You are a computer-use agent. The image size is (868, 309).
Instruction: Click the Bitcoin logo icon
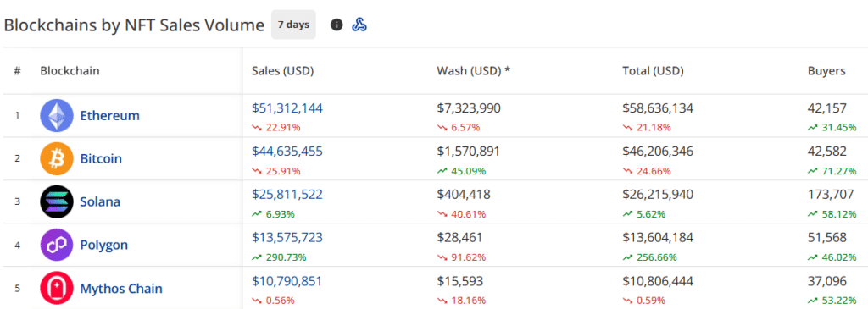[x=57, y=158]
